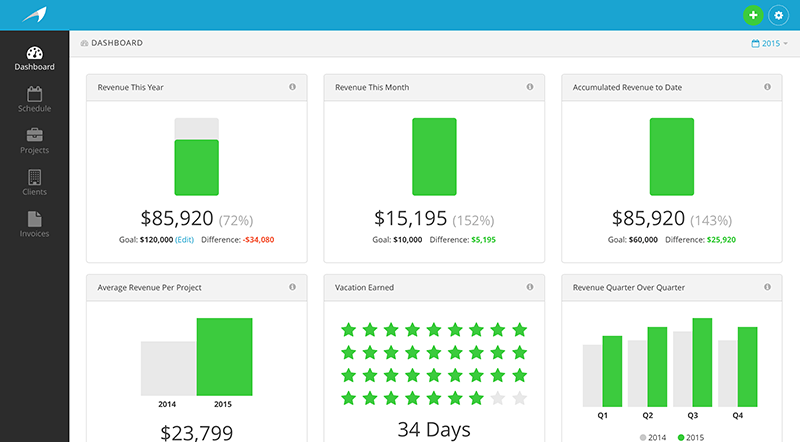Go to Projects in the sidebar

click(x=34, y=141)
